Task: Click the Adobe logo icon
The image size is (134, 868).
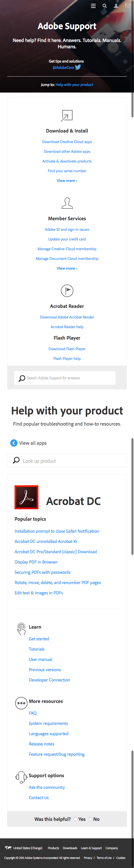Action: pyautogui.click(x=127, y=6)
